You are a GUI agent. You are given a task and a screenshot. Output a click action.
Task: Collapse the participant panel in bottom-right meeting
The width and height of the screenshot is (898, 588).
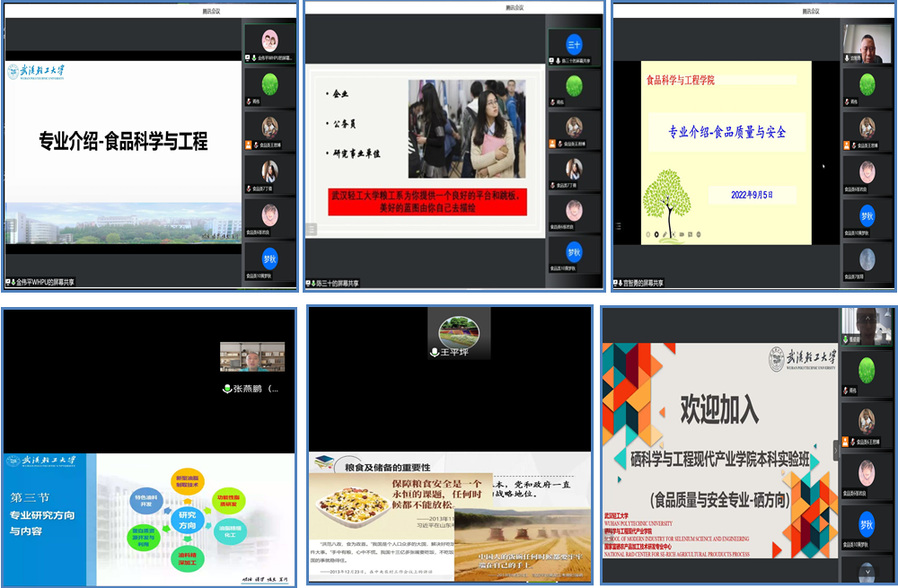tap(837, 450)
